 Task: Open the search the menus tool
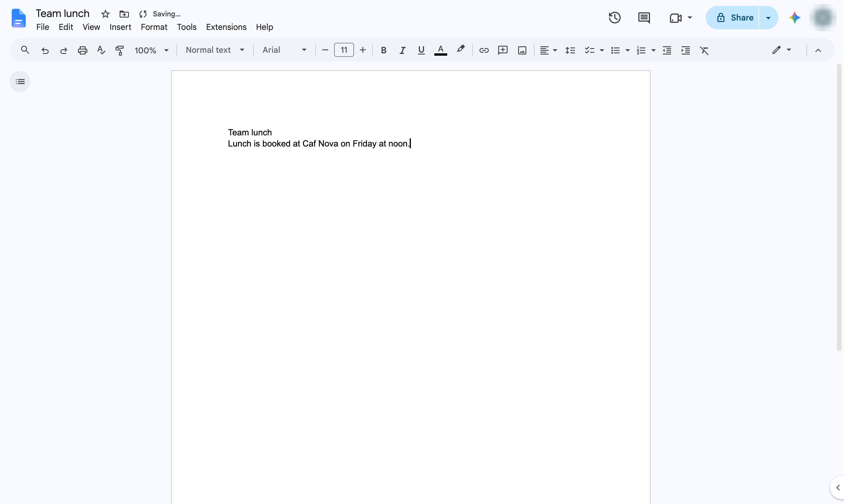[x=25, y=50]
